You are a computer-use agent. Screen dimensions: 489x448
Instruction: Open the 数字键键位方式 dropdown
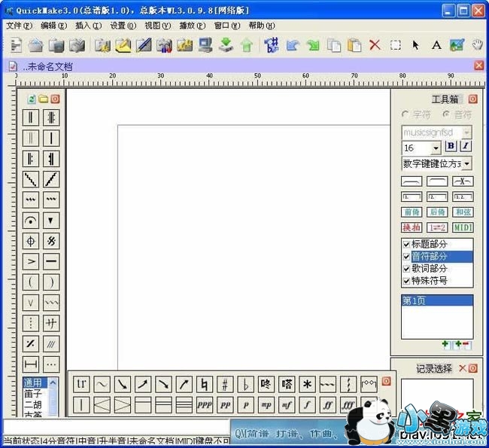pos(467,163)
